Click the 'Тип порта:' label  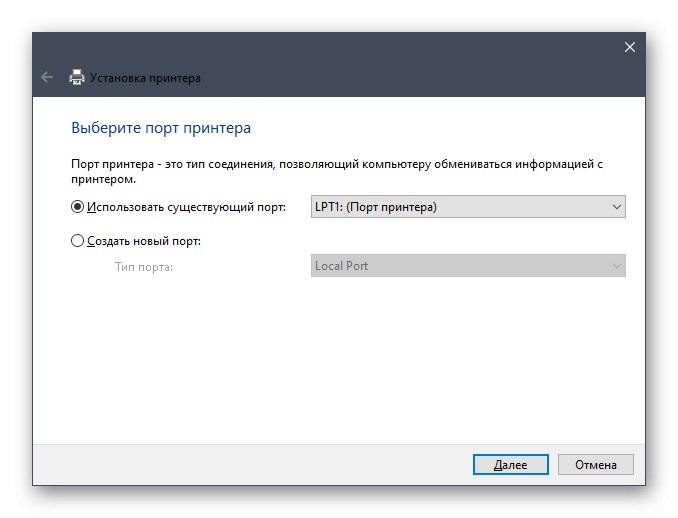(144, 266)
